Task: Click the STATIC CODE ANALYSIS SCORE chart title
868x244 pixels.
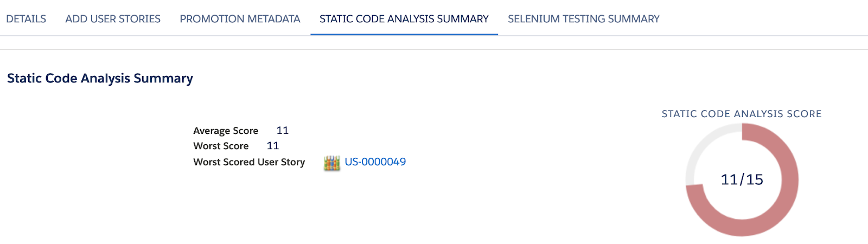Action: 742,114
